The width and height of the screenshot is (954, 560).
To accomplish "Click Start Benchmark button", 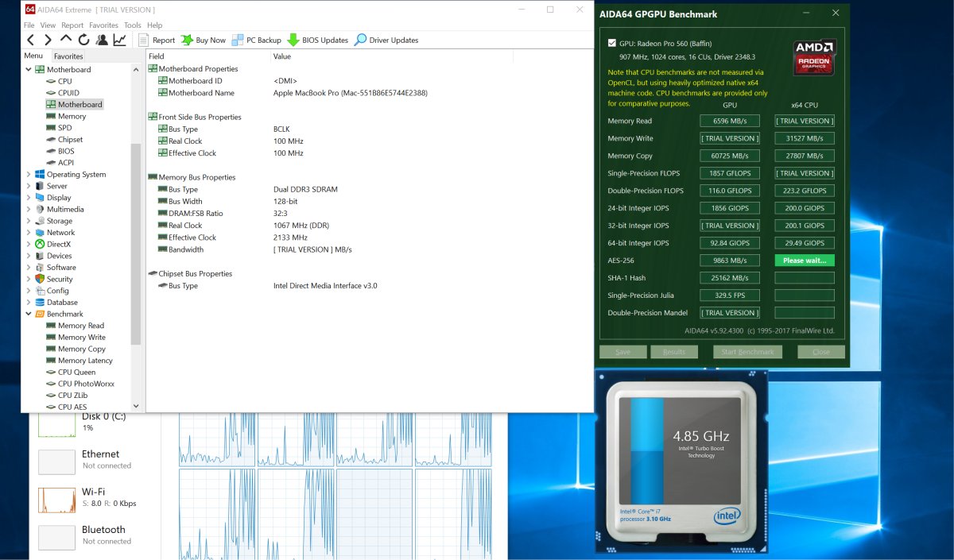I will [747, 352].
